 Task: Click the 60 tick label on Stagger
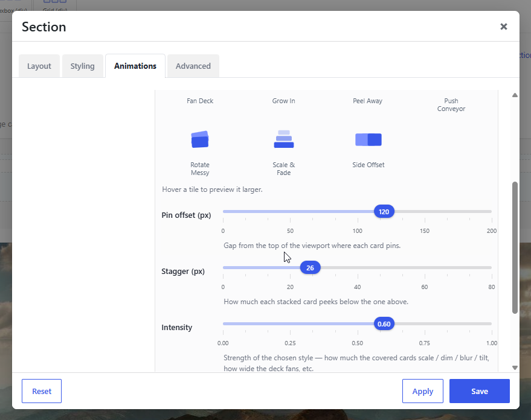point(425,287)
